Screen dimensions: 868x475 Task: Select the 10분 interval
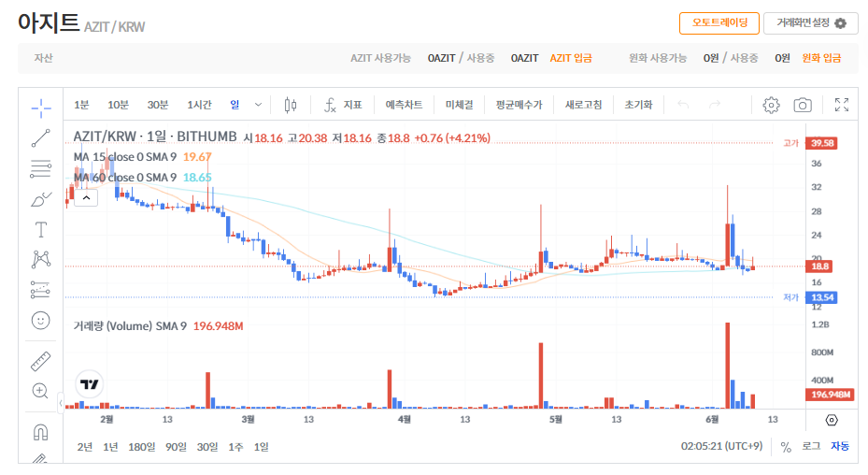click(118, 105)
